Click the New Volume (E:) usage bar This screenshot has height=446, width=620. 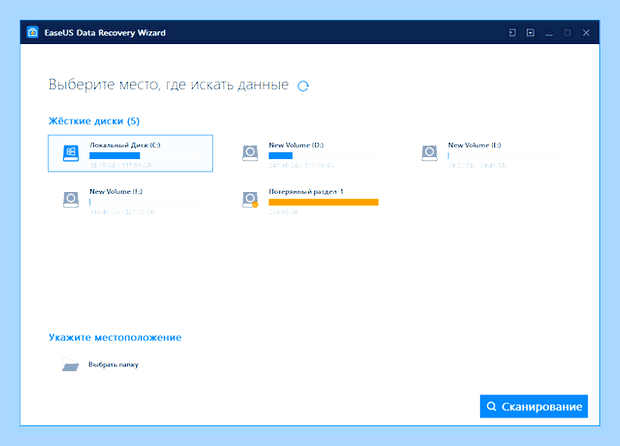coord(503,156)
